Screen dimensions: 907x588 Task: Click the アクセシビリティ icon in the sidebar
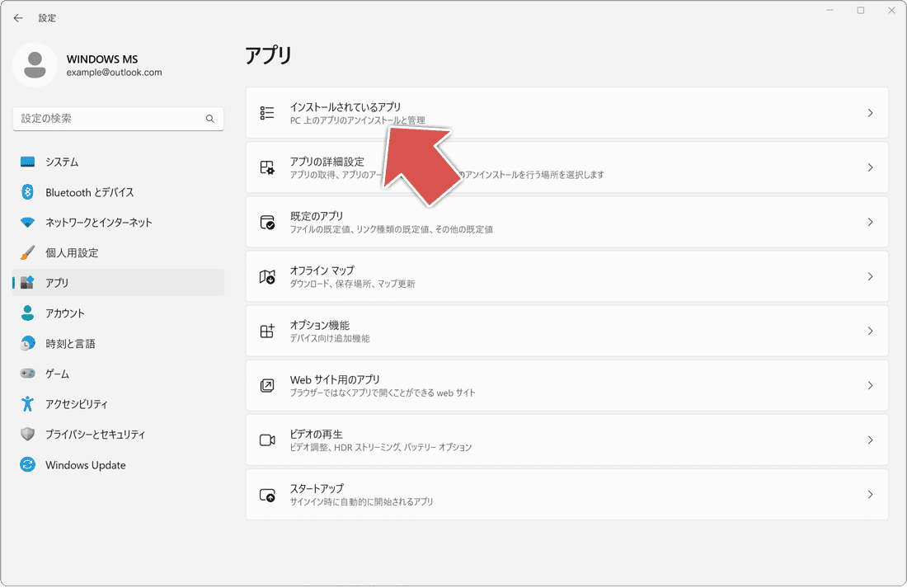point(27,403)
